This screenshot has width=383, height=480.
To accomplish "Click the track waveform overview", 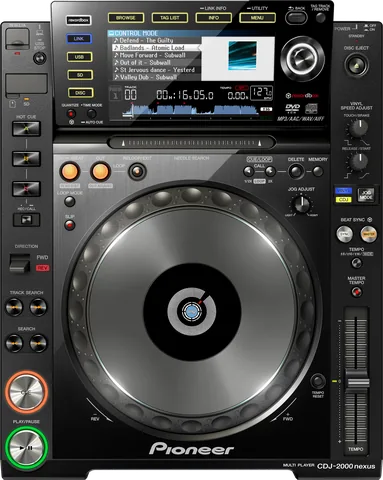I will coord(191,110).
